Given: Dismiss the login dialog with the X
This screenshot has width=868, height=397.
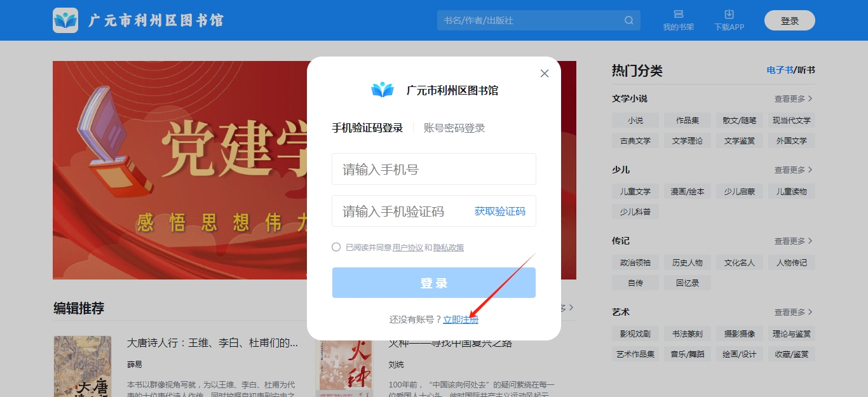Looking at the screenshot, I should [544, 73].
